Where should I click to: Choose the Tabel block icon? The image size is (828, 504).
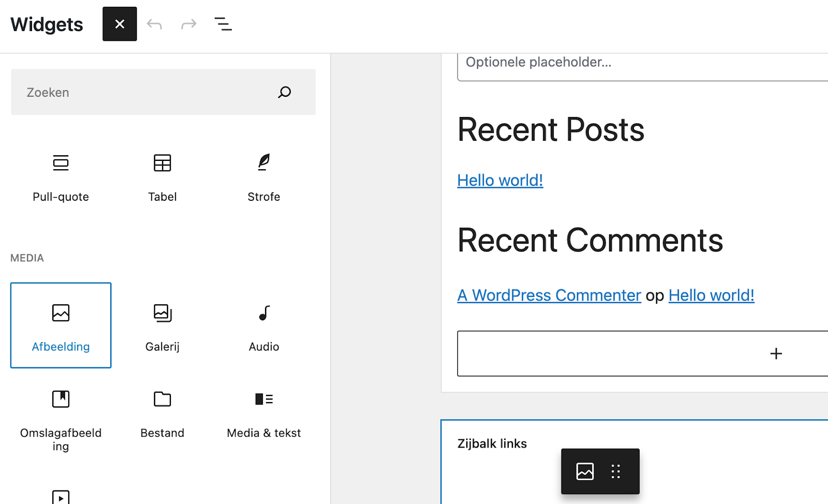click(x=162, y=176)
